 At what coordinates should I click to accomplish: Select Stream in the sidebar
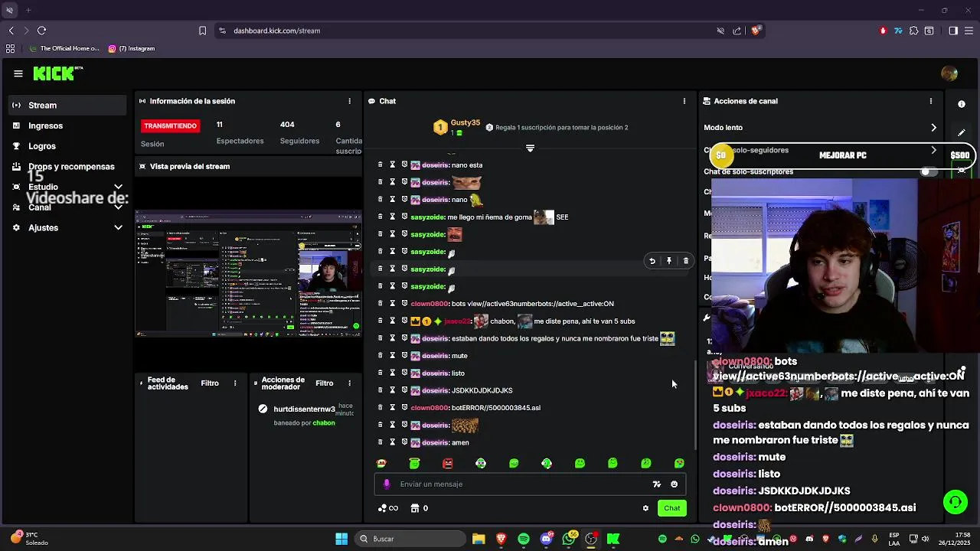tap(68, 105)
